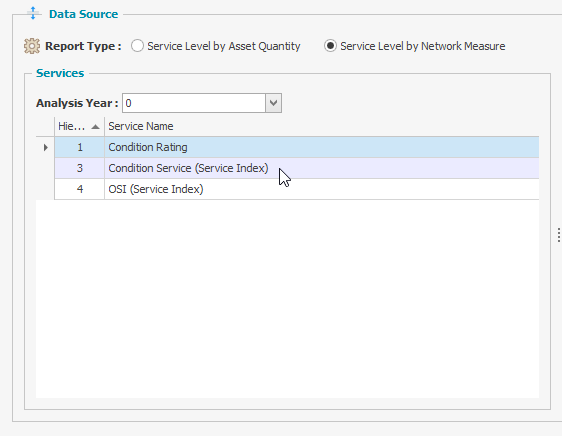Collapse the Data Source section arrows icon
Viewport: 562px width, 436px height.
(x=33, y=13)
